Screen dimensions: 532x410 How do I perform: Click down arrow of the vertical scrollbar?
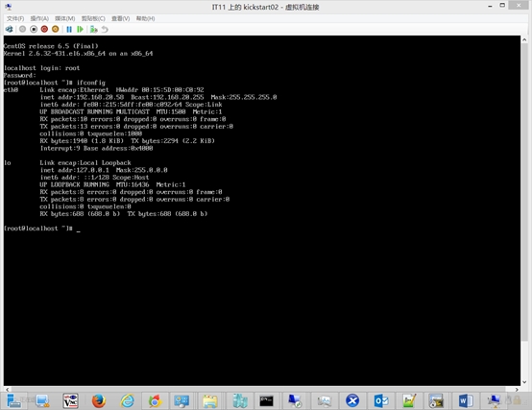tap(524, 382)
